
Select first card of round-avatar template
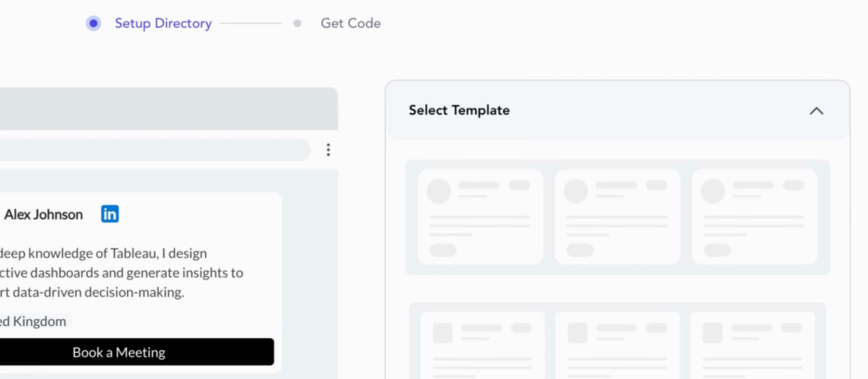(480, 217)
